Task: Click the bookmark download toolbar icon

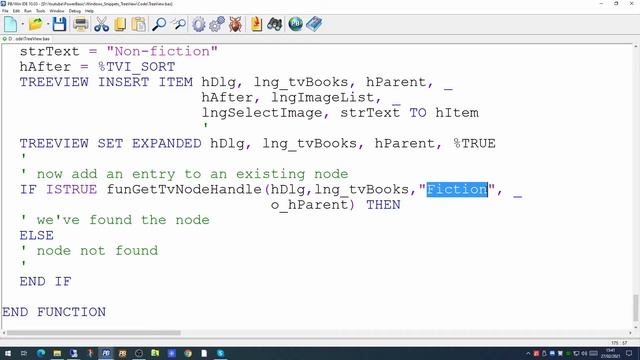Action: [x=256, y=24]
